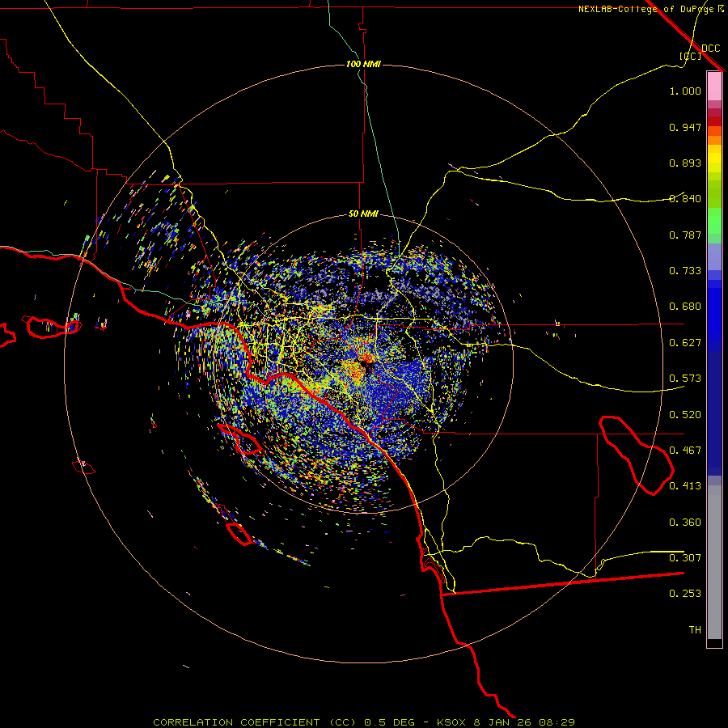The image size is (728, 728).
Task: Click the [CC] label above the color scale
Action: pos(690,56)
